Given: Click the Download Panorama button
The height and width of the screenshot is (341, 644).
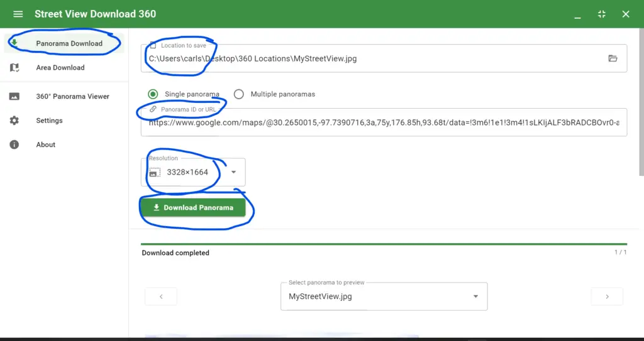Looking at the screenshot, I should click(x=193, y=208).
